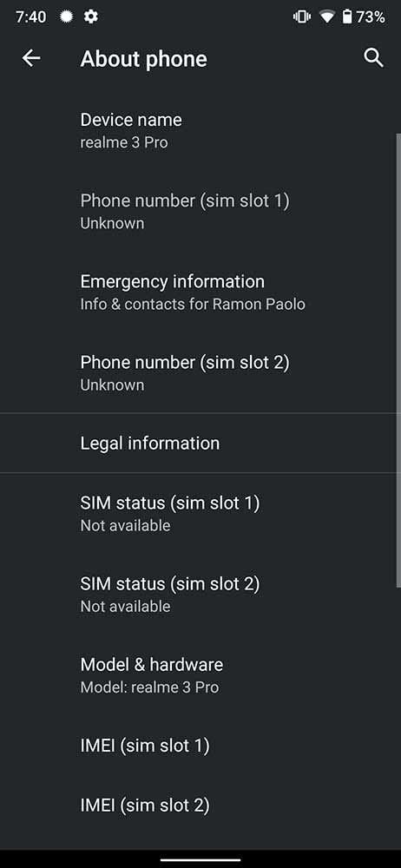This screenshot has width=401, height=868.
Task: Tap the 7:40 clock in status bar
Action: tap(31, 17)
